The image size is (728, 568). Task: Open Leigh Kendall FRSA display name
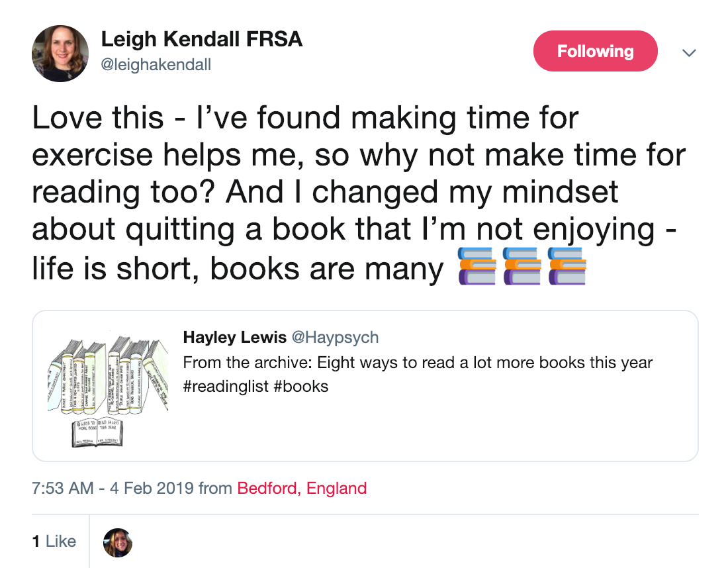click(x=201, y=40)
